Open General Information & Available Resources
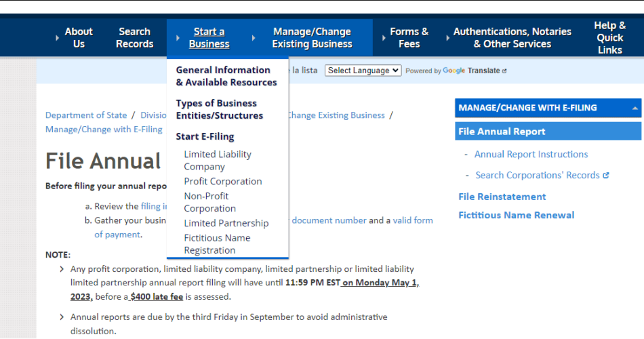The image size is (644, 339). 226,76
